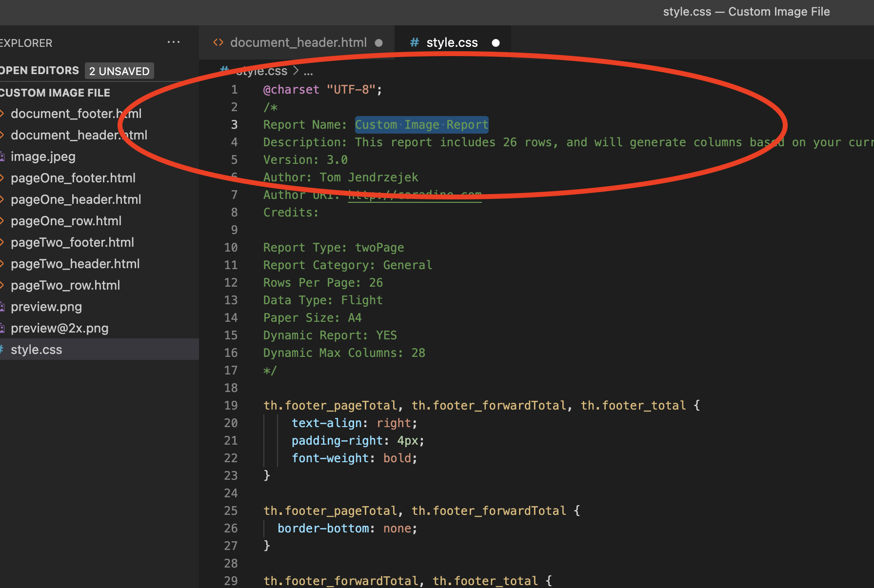874x588 pixels.
Task: Click the 2 UNSAVED badge
Action: click(119, 71)
